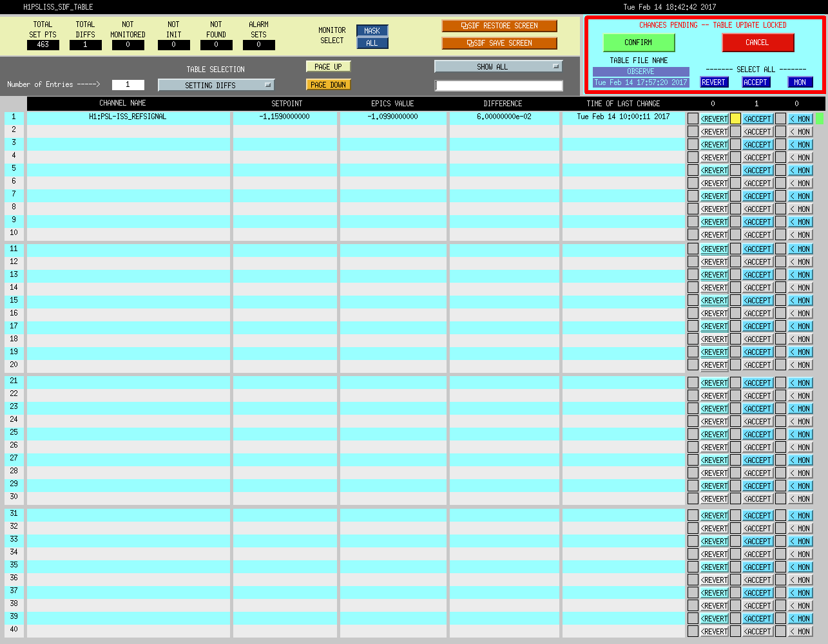Toggle the monitor checkbox in row 1
Viewport: 828px width, 644px height.
pyautogui.click(x=780, y=118)
